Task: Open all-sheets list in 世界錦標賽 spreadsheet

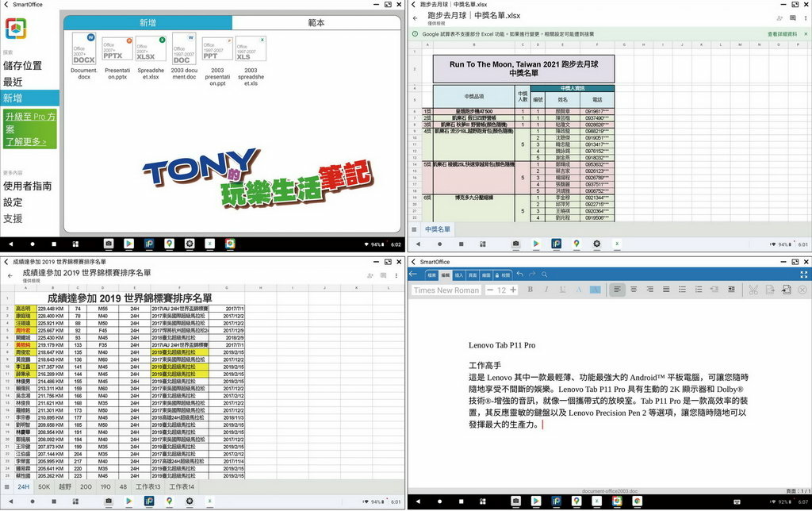Action: coord(6,486)
